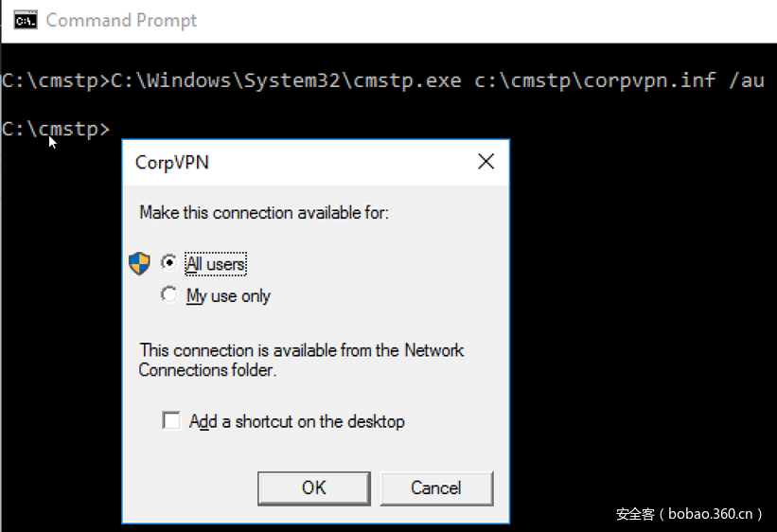777x532 pixels.
Task: Click the "All users" label text
Action: (x=216, y=263)
